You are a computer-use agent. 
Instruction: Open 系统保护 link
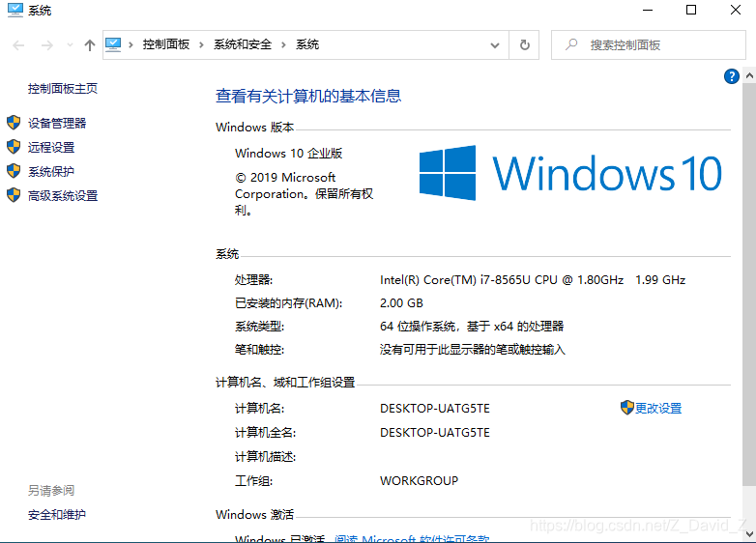(51, 172)
